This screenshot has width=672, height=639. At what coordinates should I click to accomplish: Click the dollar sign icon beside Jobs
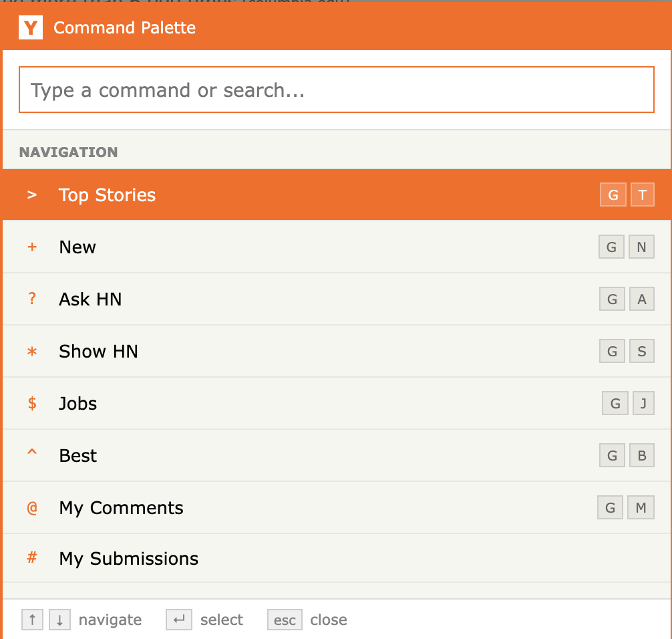click(x=32, y=403)
